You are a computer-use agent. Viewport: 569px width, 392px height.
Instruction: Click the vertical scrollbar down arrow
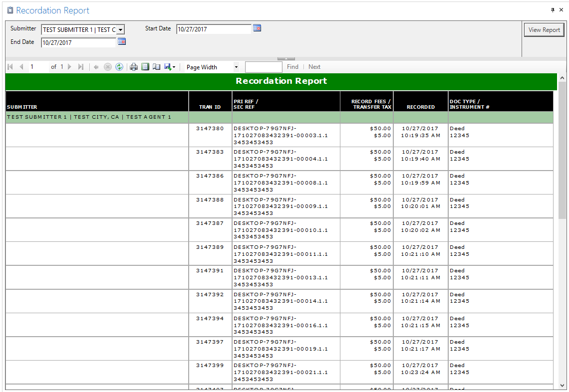(562, 386)
